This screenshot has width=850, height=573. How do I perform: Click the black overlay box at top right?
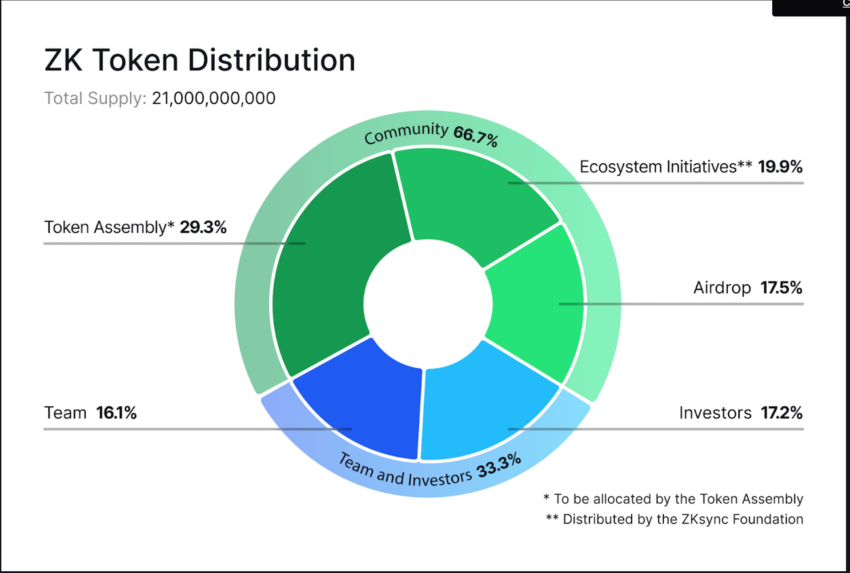pyautogui.click(x=811, y=8)
